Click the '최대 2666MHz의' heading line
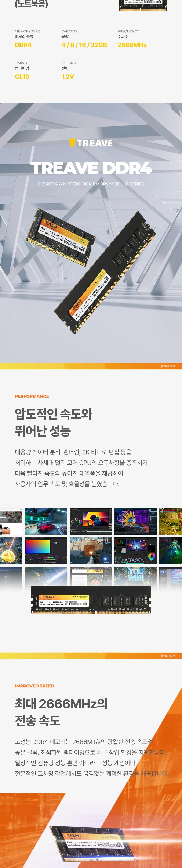This screenshot has height=868, width=182. click(x=61, y=704)
